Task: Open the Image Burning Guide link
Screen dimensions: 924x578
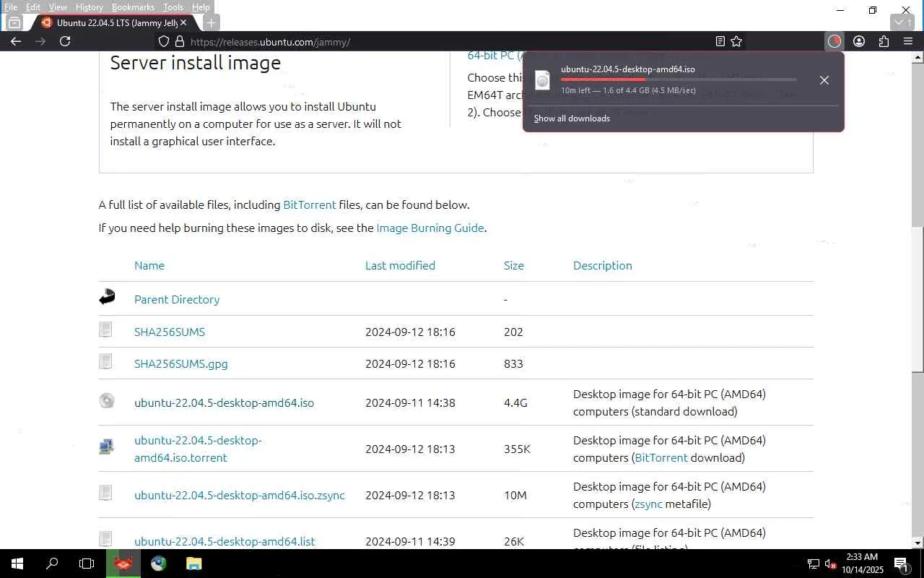Action: point(430,228)
